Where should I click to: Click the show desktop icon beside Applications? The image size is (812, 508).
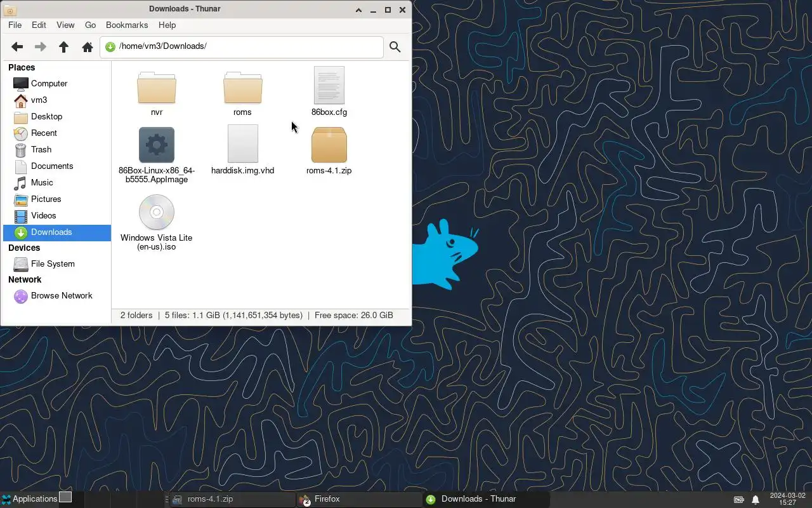[65, 497]
